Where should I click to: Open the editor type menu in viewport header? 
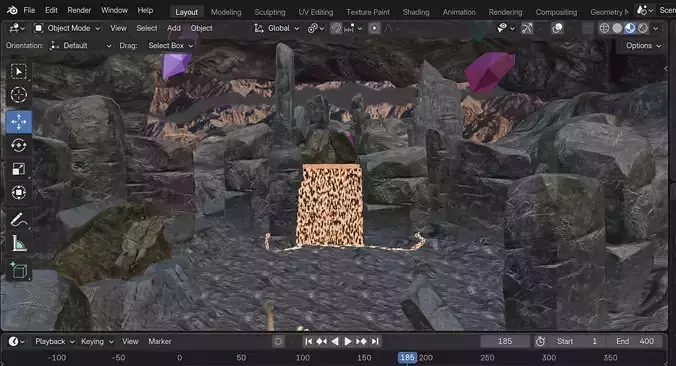click(x=16, y=28)
